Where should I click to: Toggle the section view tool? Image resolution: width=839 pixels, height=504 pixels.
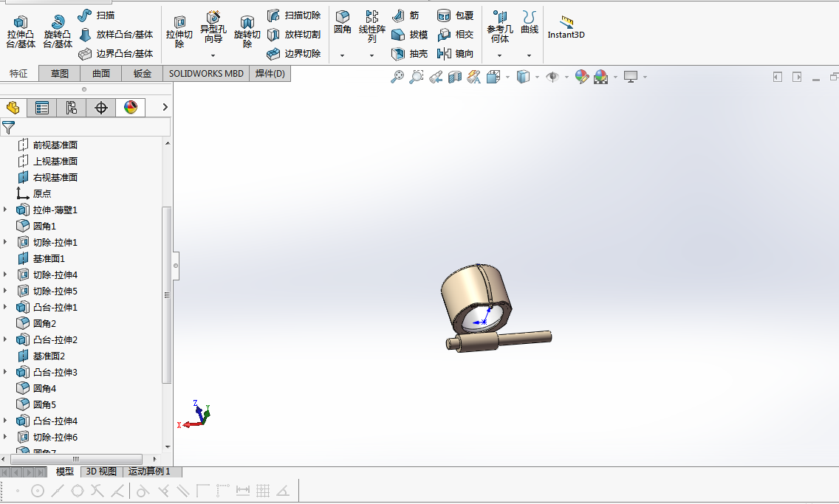(455, 77)
